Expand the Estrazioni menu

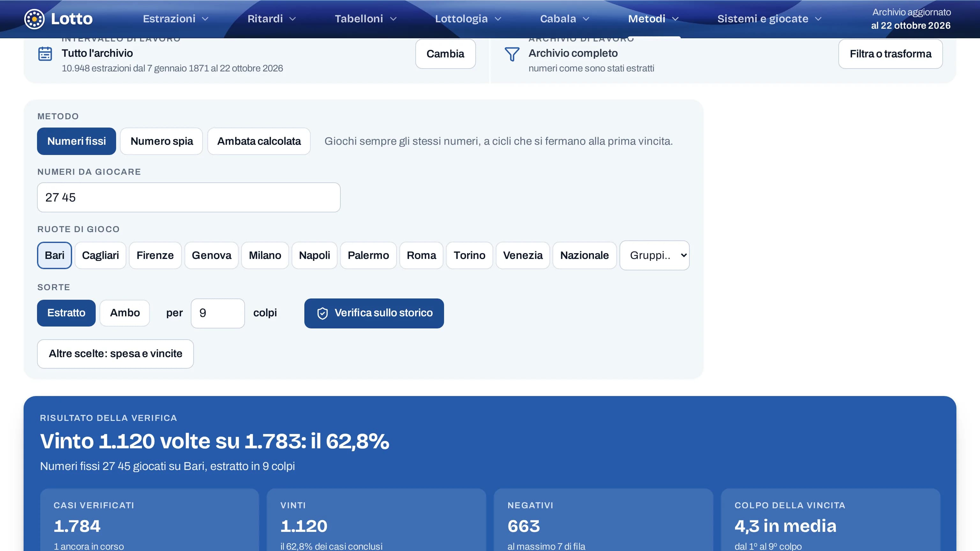[x=176, y=18]
